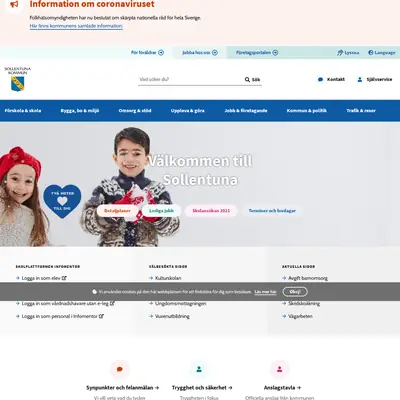Focus the Vad söker du search field
Image resolution: width=400 pixels, height=400 pixels.
191,79
